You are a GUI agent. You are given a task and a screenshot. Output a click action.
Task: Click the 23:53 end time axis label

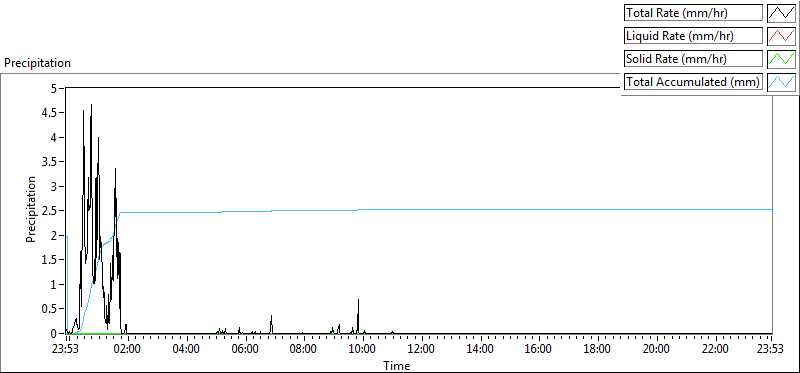(772, 350)
